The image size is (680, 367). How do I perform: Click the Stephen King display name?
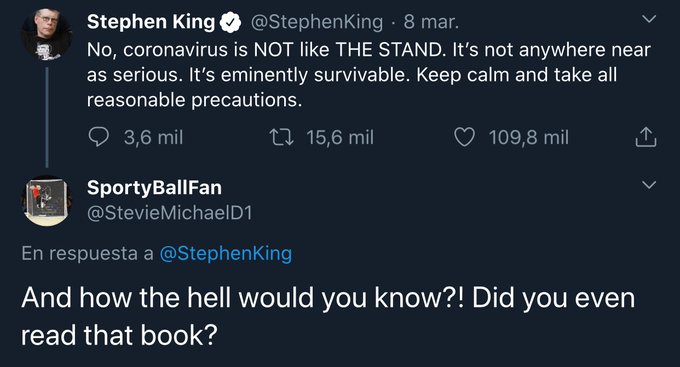click(x=150, y=22)
